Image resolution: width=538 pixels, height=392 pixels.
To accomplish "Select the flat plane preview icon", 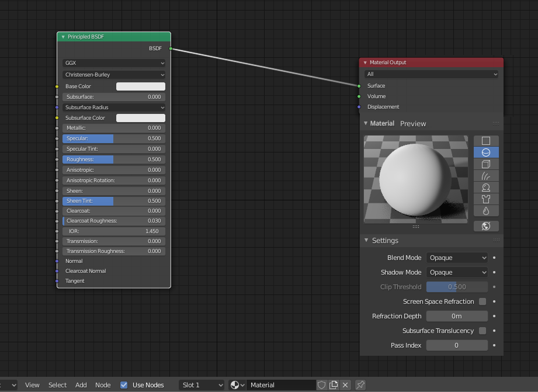I will tap(486, 141).
